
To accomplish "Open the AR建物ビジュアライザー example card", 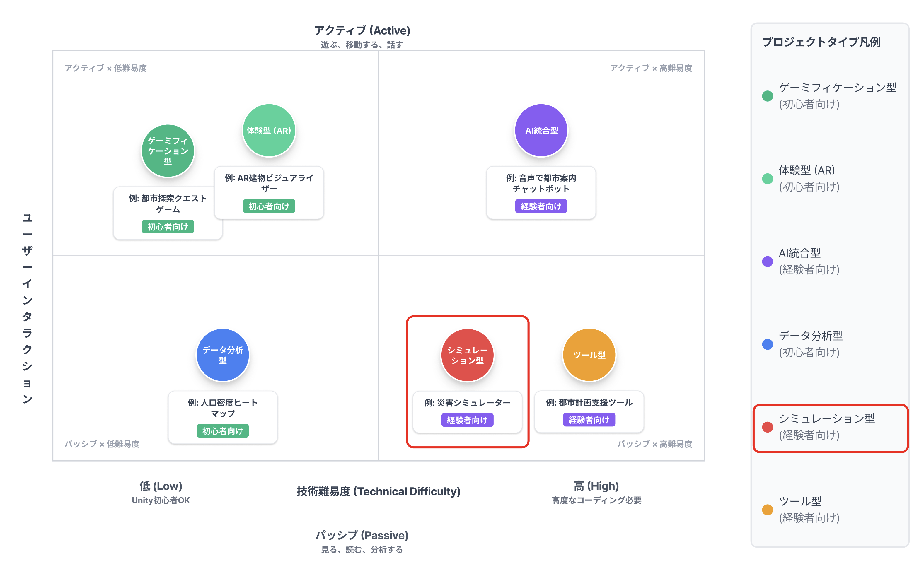I will [x=269, y=183].
